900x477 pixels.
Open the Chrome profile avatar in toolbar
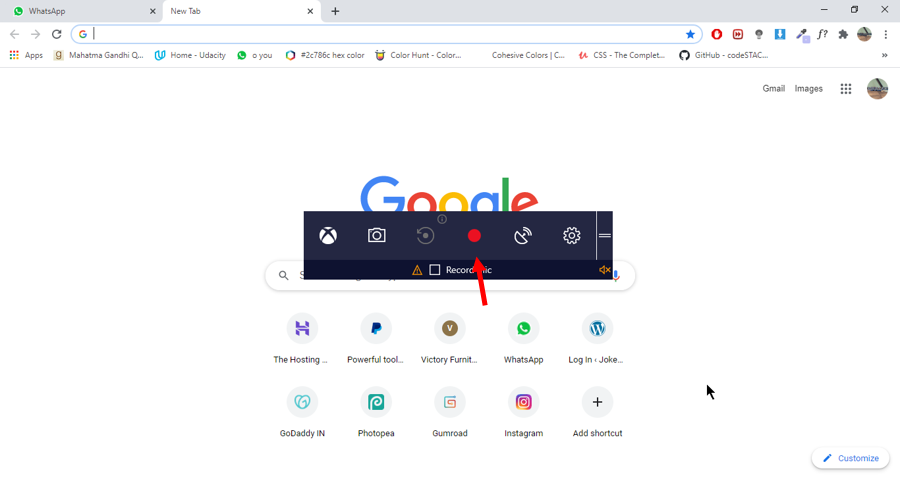[864, 34]
